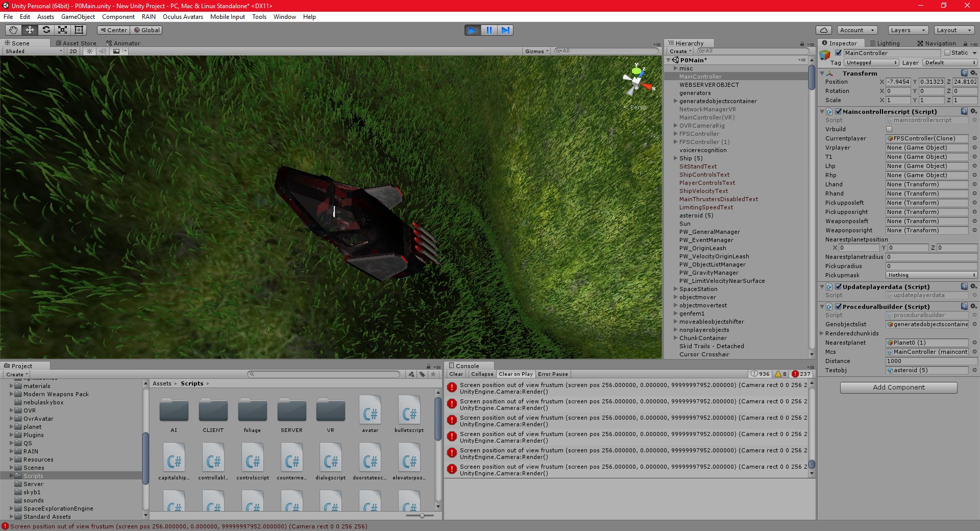Pause the running game
The height and width of the screenshot is (531, 980).
pyautogui.click(x=489, y=30)
